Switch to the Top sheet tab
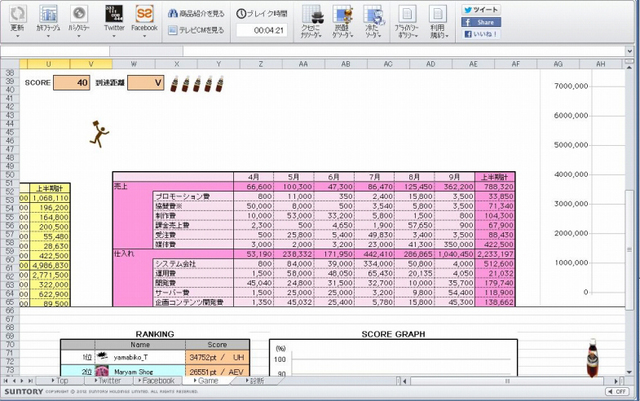This screenshot has height=401, width=640. pyautogui.click(x=62, y=381)
